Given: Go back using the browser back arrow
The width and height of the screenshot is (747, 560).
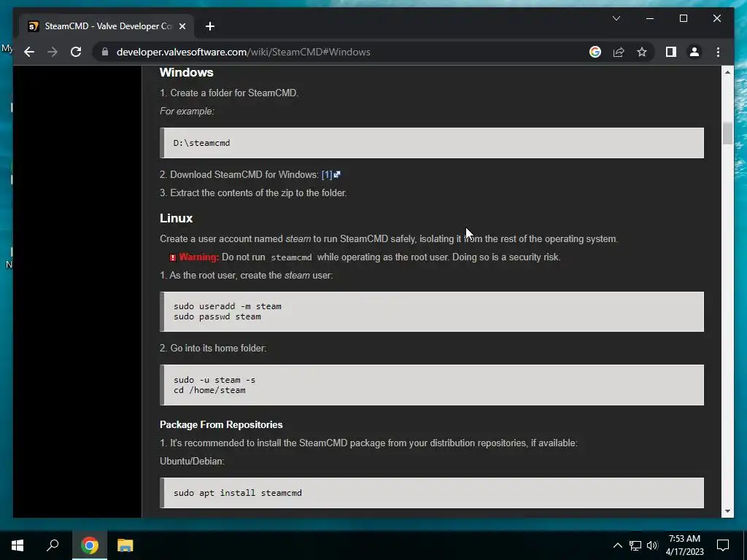Looking at the screenshot, I should coord(29,52).
